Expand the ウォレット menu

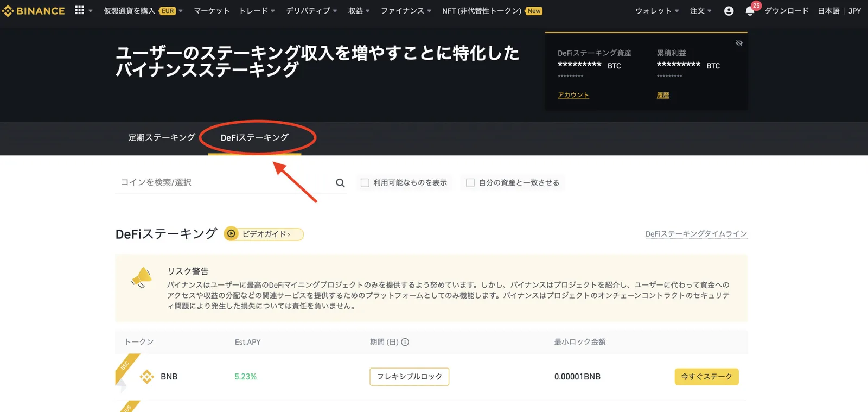coord(657,11)
